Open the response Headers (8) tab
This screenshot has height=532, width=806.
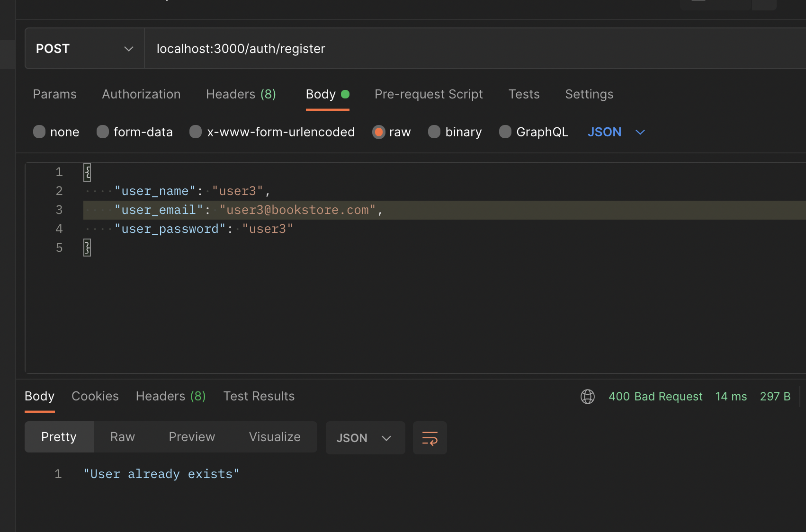click(x=171, y=396)
